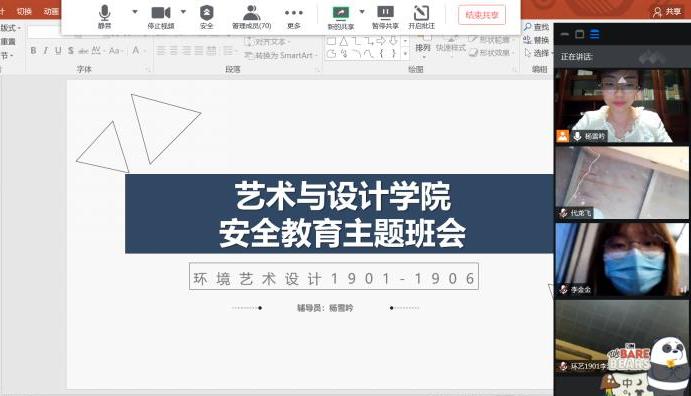
Task: Mute the microphone (静音)
Action: [104, 17]
